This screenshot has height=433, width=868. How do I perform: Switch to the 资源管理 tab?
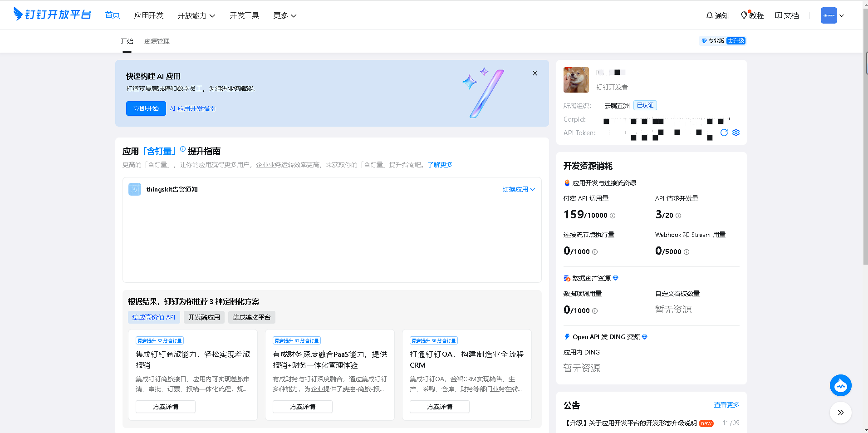(x=157, y=41)
